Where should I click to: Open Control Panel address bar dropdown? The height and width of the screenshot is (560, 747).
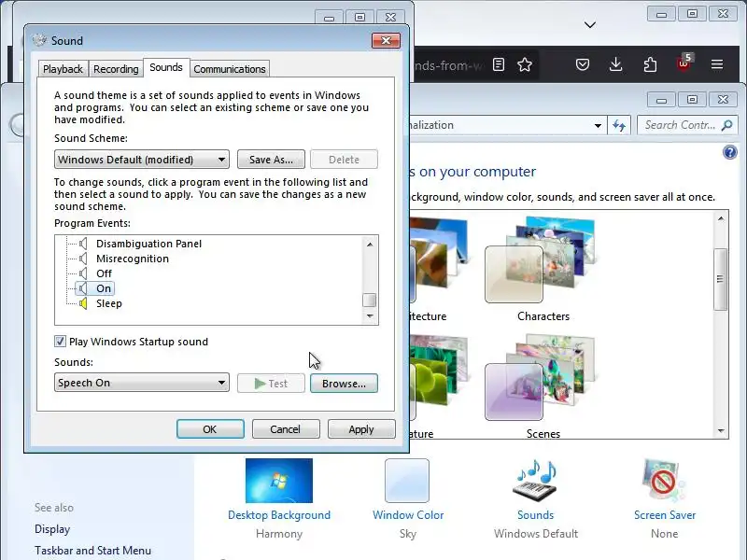598,126
